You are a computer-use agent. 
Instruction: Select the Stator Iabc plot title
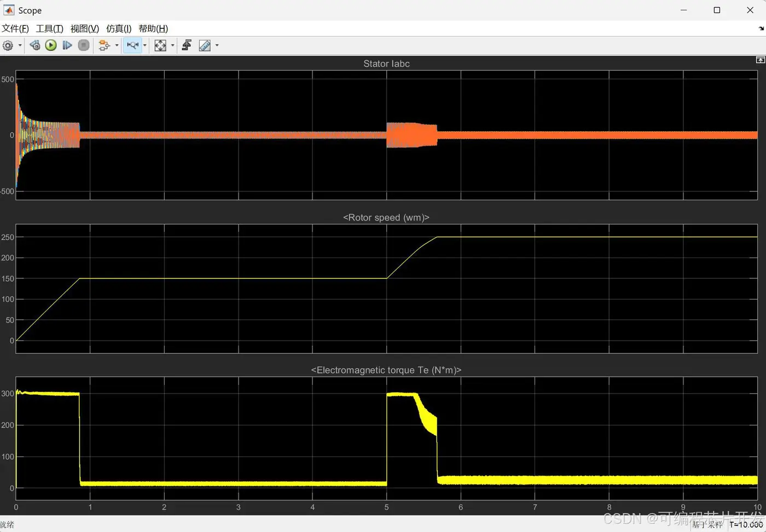(386, 63)
